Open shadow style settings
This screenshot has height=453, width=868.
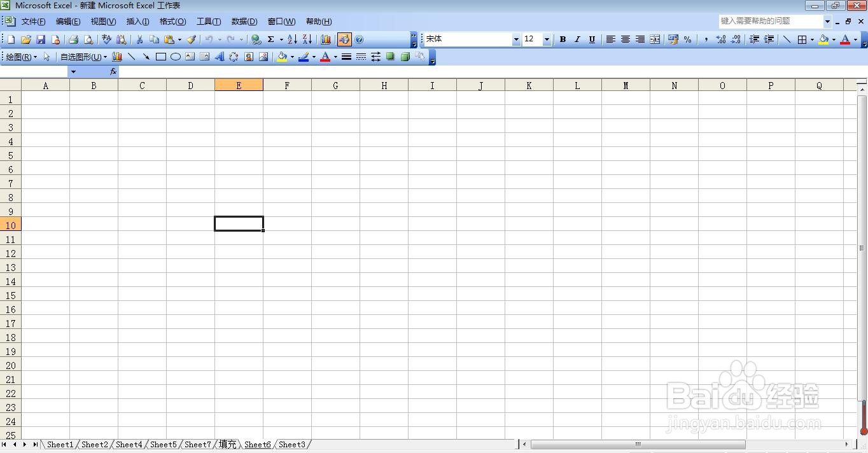(x=390, y=57)
